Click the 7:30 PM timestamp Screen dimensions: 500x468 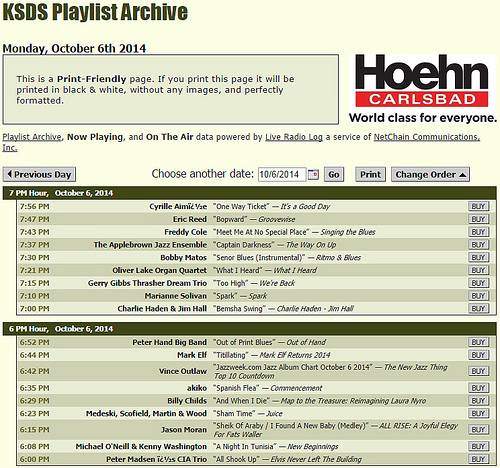point(34,258)
